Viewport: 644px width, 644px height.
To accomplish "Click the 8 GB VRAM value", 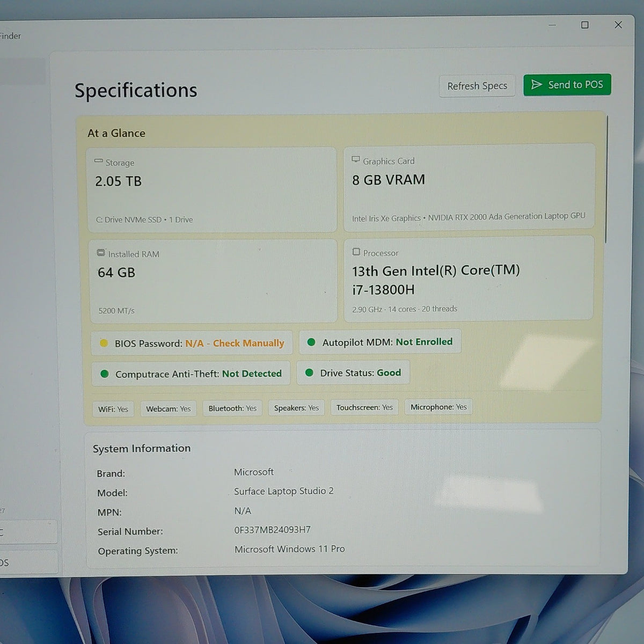I will pos(389,180).
